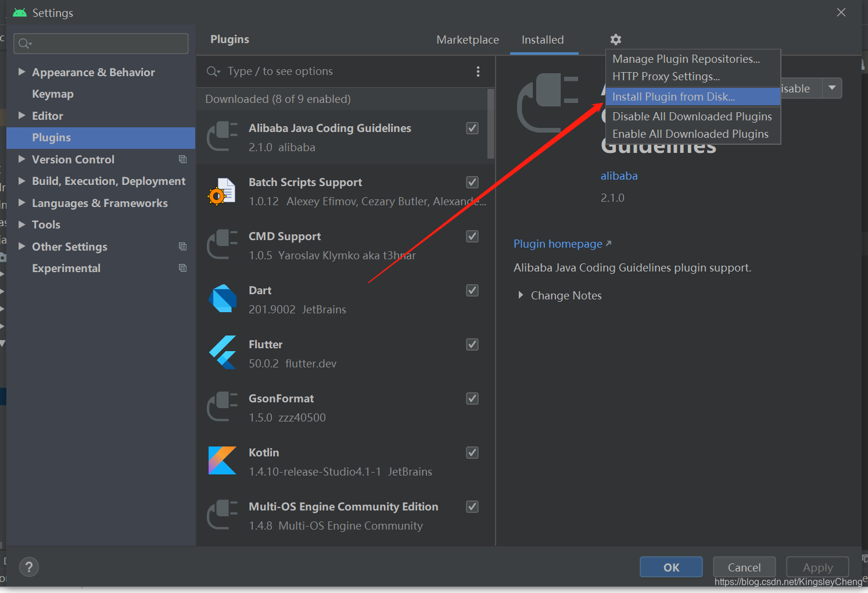Click the external link arrow next to Plugin homepage

608,244
